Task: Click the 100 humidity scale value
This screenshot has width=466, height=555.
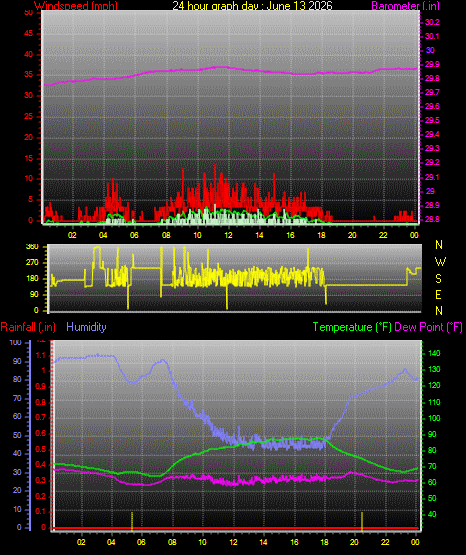Action: point(16,343)
